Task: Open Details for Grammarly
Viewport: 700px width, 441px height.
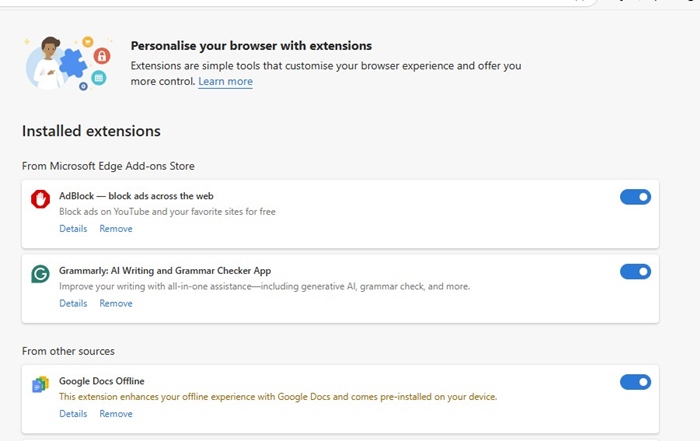Action: click(73, 304)
